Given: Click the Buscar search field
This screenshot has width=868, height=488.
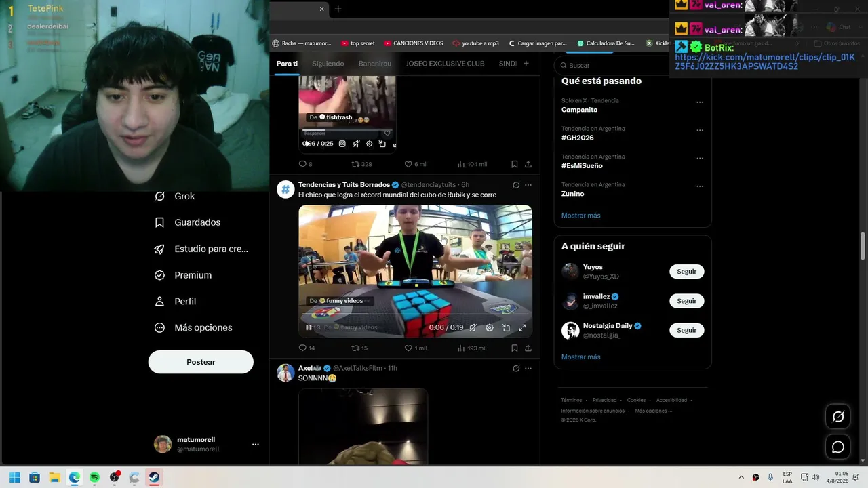Looking at the screenshot, I should 613,66.
